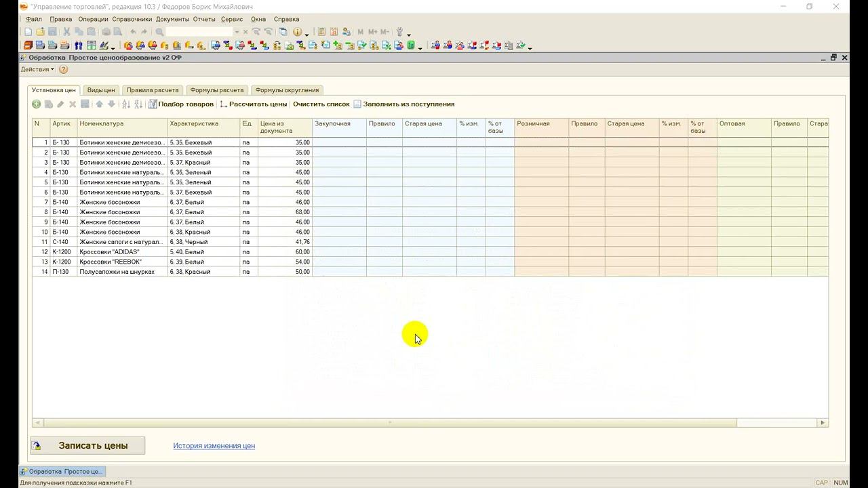Click the Save diskette icon in main toolbar
The height and width of the screenshot is (488, 868).
52,32
